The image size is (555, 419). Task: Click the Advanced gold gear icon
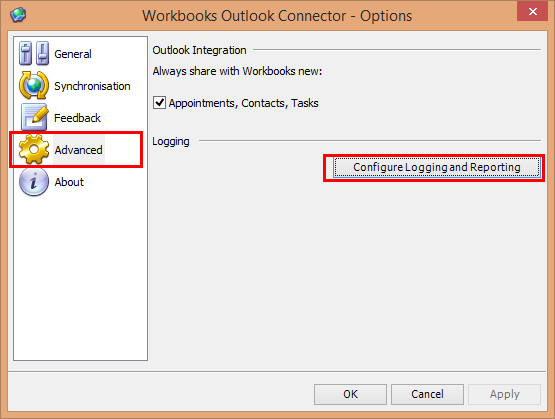pos(34,149)
